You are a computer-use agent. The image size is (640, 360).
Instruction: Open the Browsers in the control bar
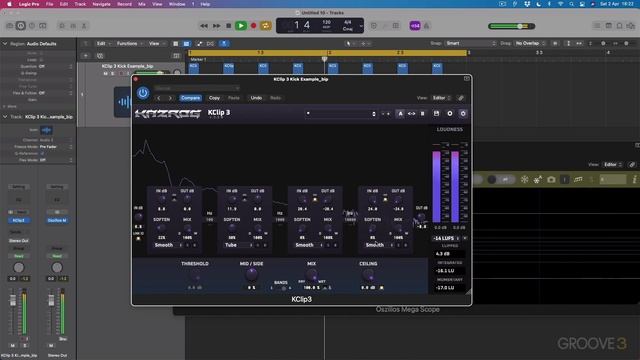631,26
